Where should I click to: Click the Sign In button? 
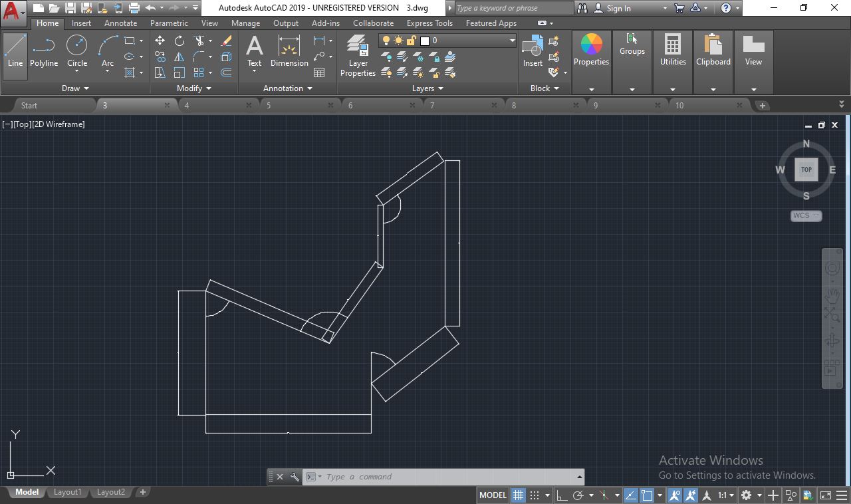pos(617,8)
